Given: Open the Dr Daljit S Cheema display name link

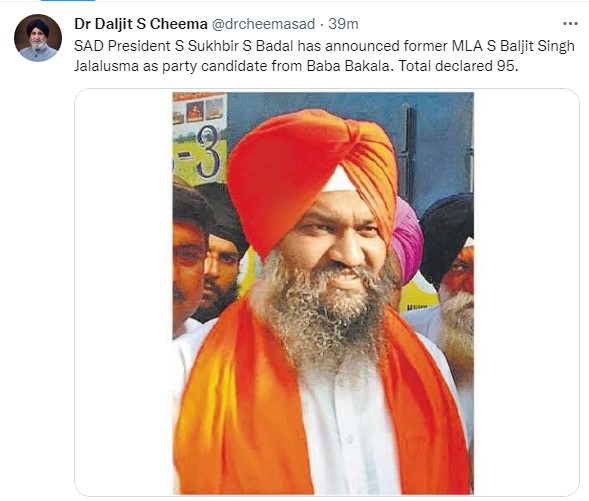Looking at the screenshot, I should point(141,24).
